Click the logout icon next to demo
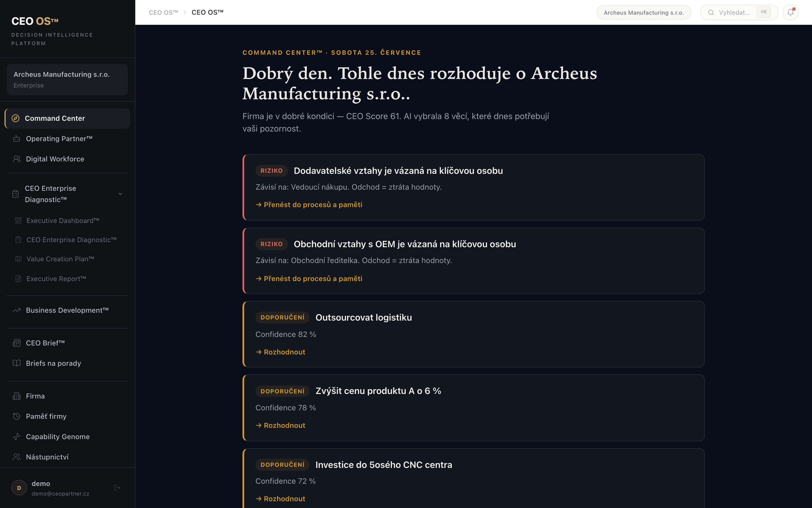Screen dimensions: 812x508 point(117,487)
